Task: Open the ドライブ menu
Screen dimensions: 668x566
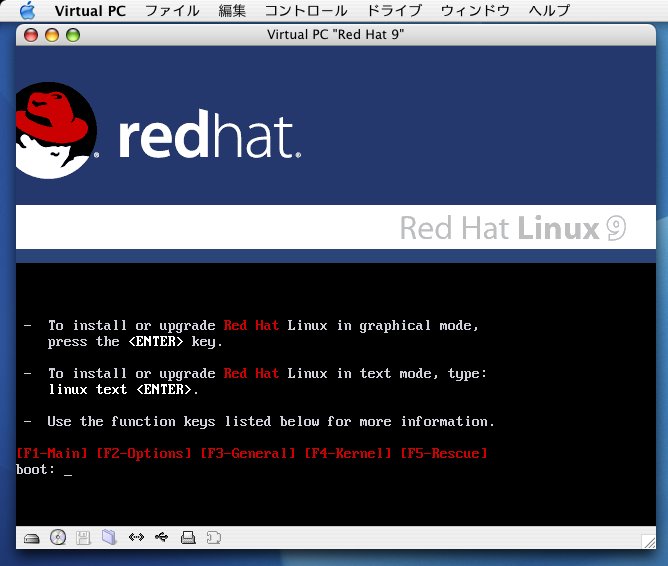Action: pos(394,11)
